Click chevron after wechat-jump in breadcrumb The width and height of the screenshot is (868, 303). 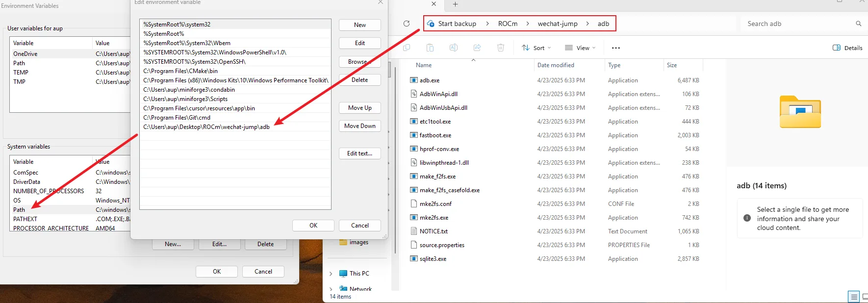(x=587, y=24)
